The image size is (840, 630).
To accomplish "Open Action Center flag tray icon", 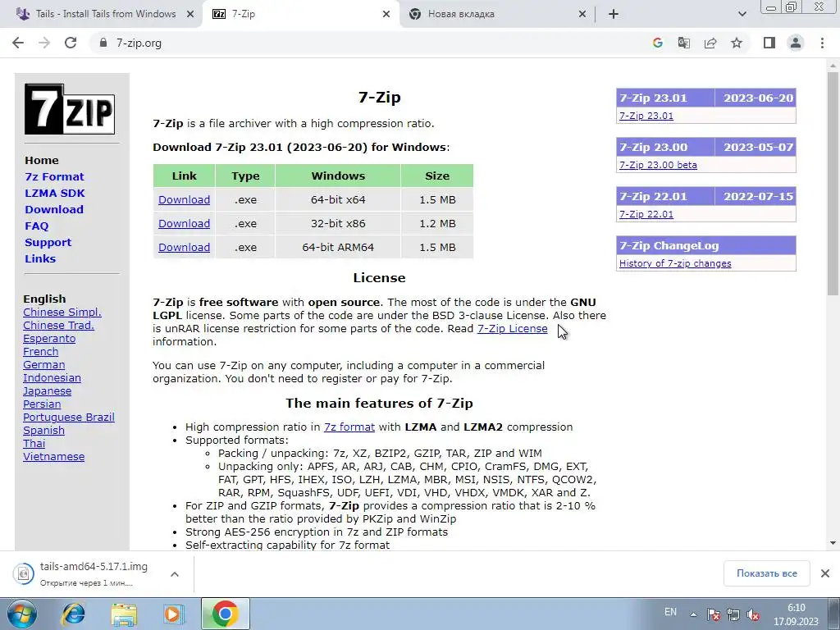I will click(713, 614).
